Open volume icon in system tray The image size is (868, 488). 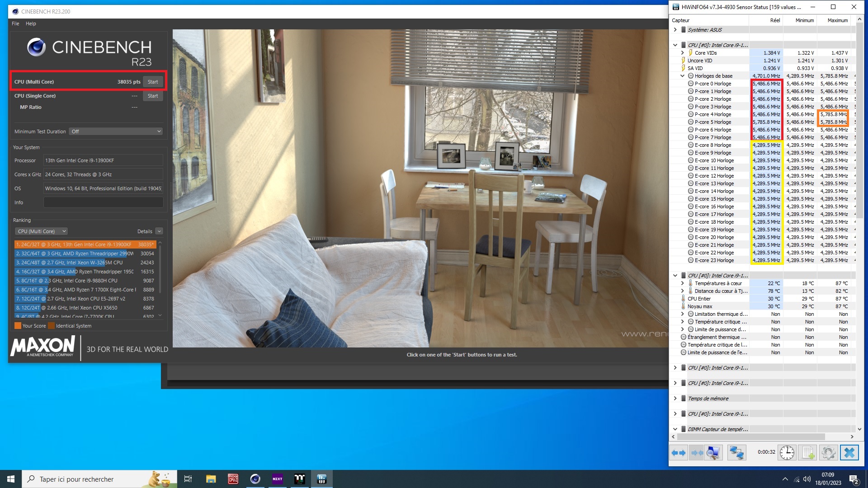click(x=807, y=479)
